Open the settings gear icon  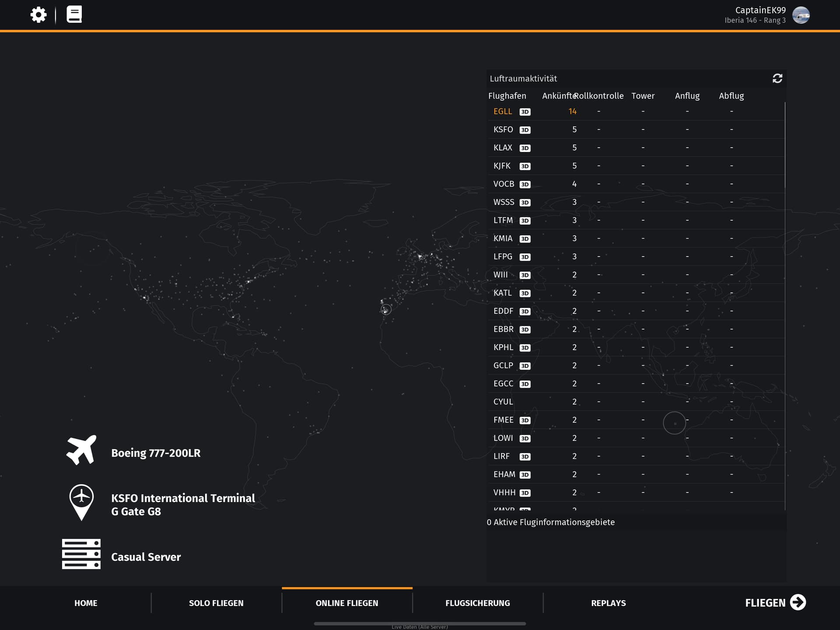38,15
